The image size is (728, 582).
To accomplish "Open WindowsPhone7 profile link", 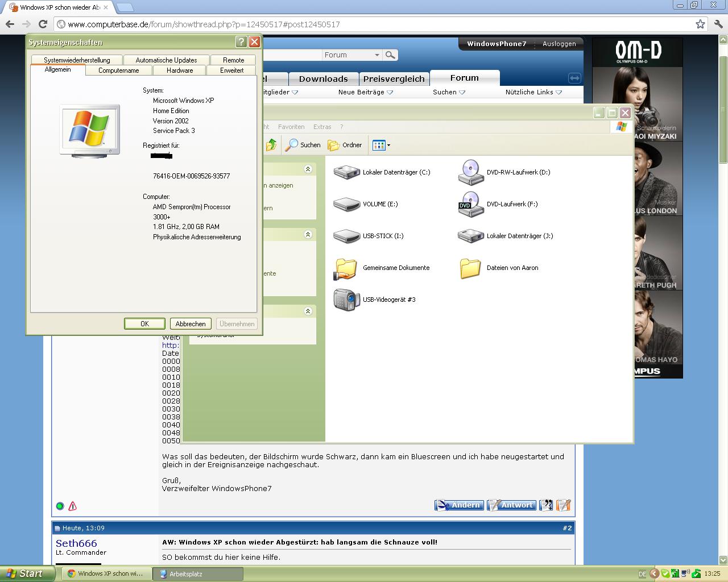I will click(497, 44).
